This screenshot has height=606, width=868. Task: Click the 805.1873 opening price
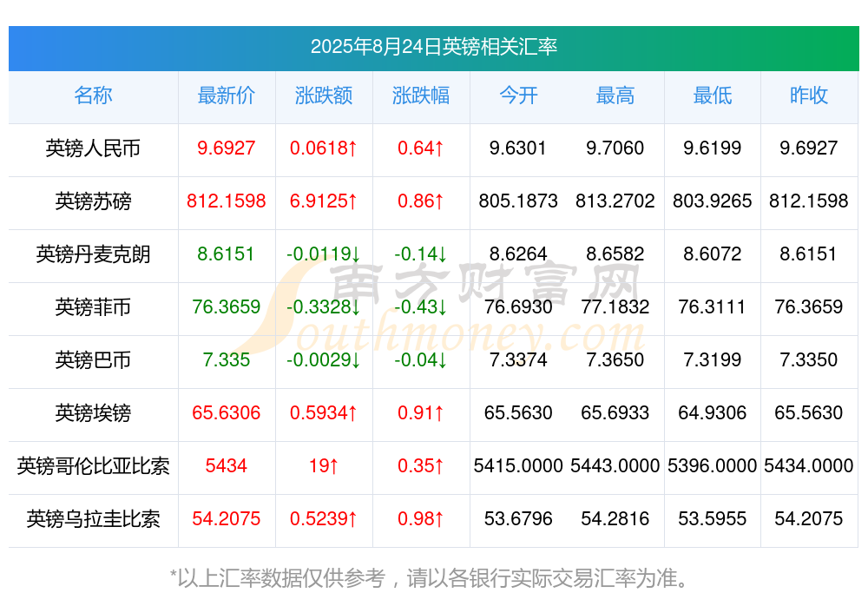pyautogui.click(x=518, y=201)
